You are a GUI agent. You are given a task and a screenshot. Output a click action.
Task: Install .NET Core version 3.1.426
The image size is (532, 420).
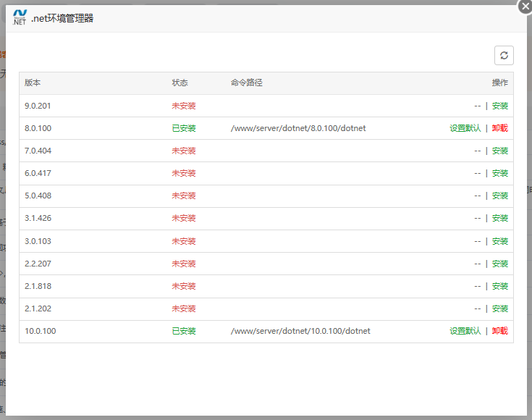(499, 218)
